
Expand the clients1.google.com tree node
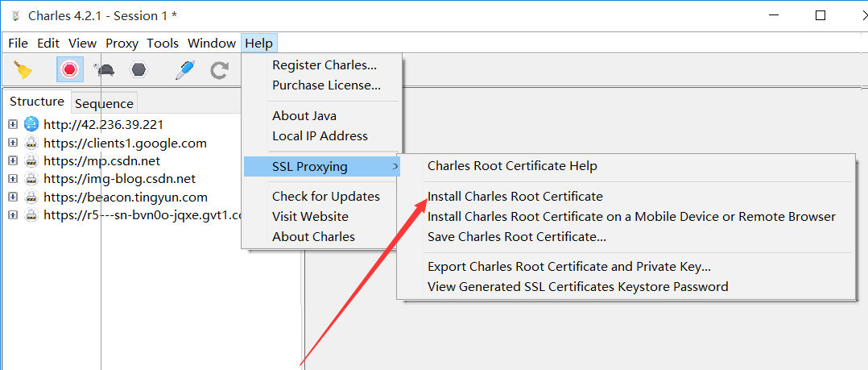tap(13, 143)
